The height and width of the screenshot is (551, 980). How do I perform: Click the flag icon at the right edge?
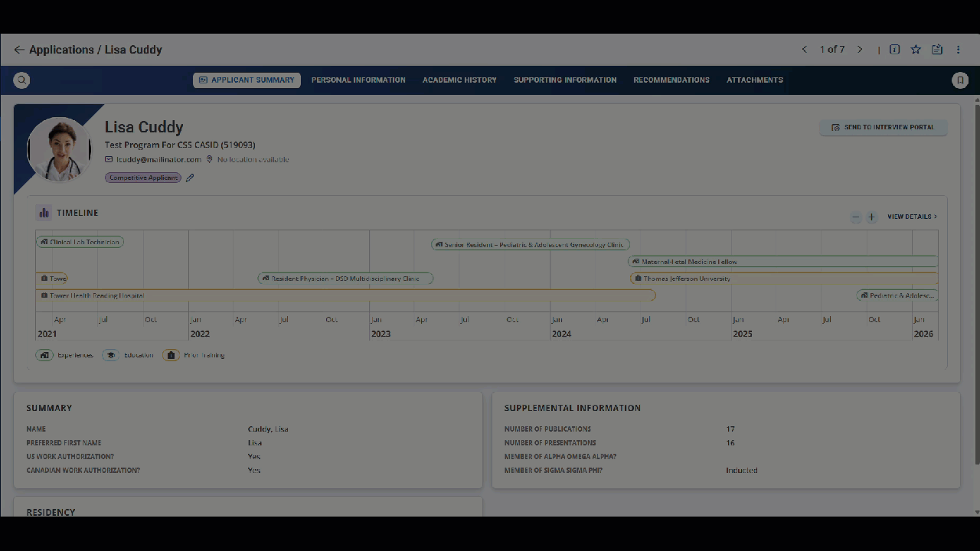[960, 80]
